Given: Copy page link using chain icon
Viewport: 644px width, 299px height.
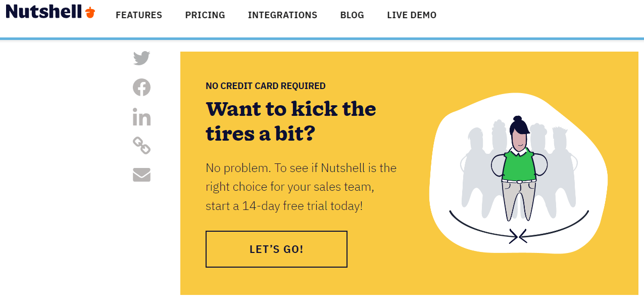Looking at the screenshot, I should [x=141, y=146].
